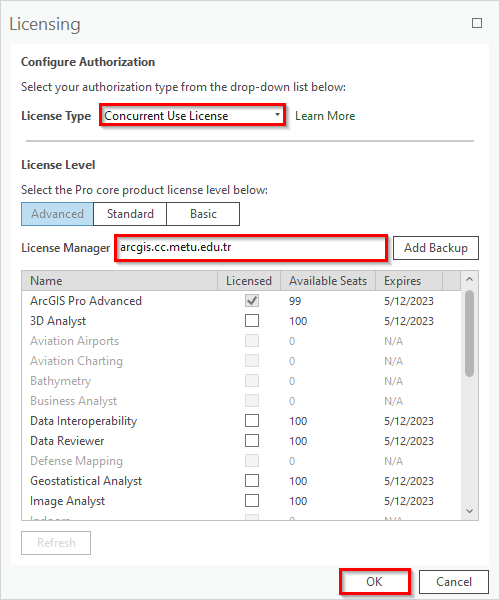Click the 3D Analyst expiry date

tap(409, 321)
